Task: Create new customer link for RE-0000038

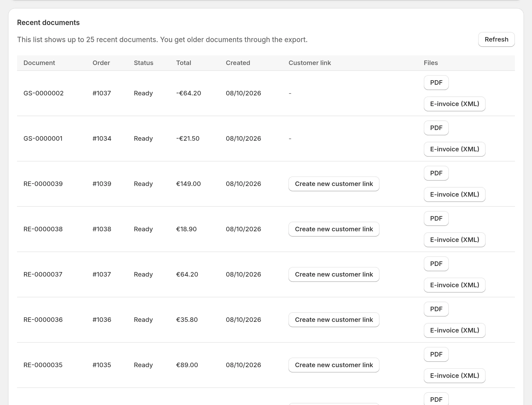Action: coord(334,229)
